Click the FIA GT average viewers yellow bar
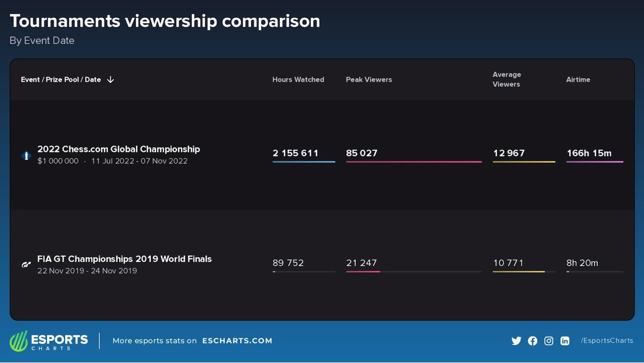 519,272
